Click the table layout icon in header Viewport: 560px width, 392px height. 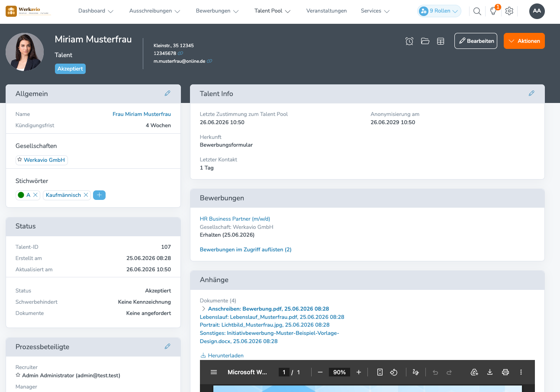point(441,41)
